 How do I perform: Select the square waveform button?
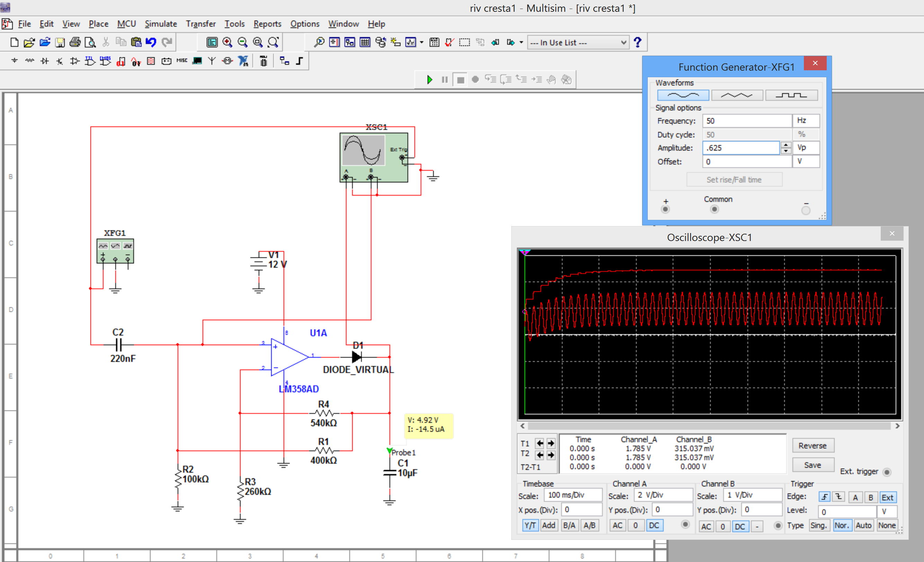(x=791, y=95)
